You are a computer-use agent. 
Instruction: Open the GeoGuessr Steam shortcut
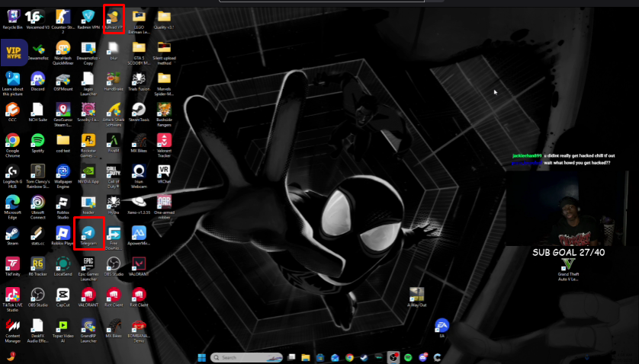tap(63, 114)
